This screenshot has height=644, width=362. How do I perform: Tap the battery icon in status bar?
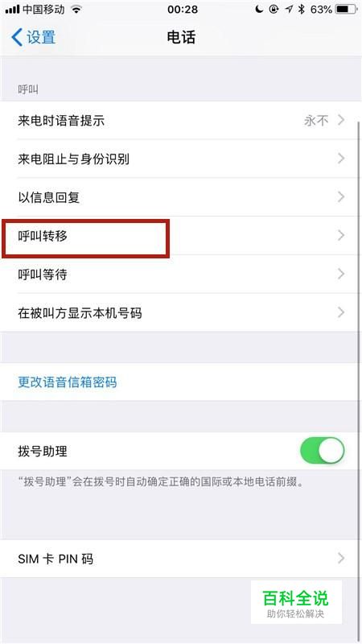click(x=346, y=10)
